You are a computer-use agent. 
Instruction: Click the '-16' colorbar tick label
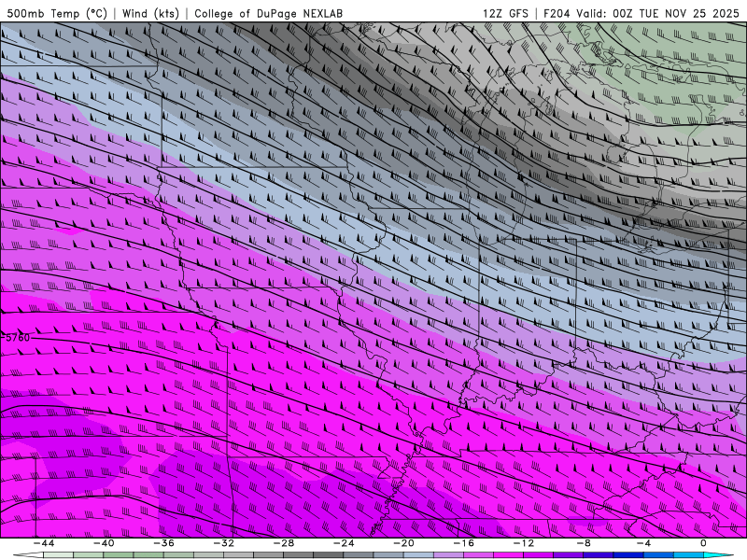(463, 543)
